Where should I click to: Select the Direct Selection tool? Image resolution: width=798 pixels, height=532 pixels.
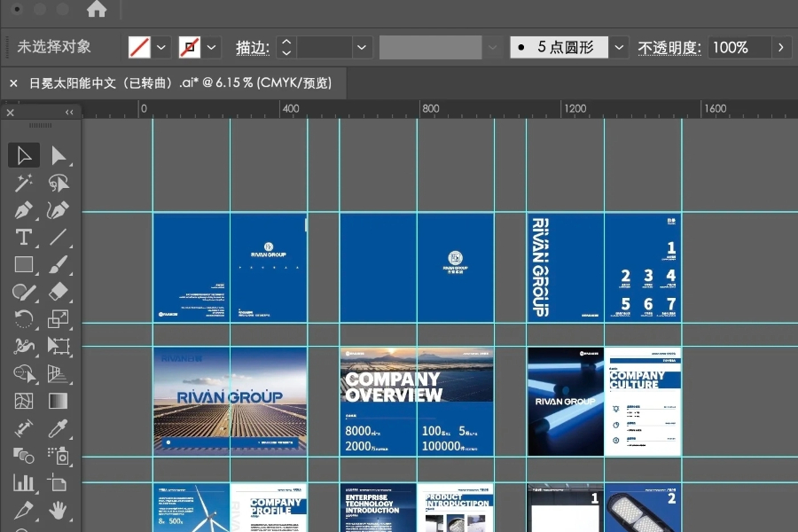click(x=59, y=155)
